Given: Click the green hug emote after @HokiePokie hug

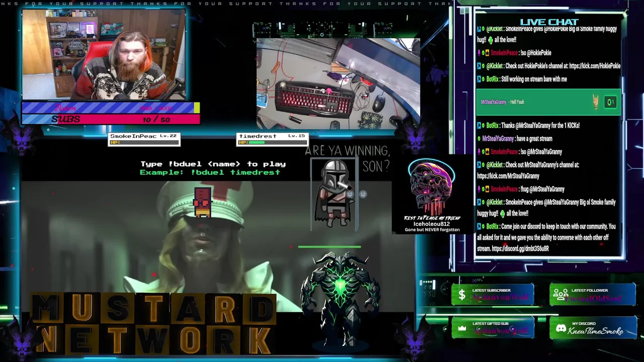Looking at the screenshot, I should (x=490, y=40).
